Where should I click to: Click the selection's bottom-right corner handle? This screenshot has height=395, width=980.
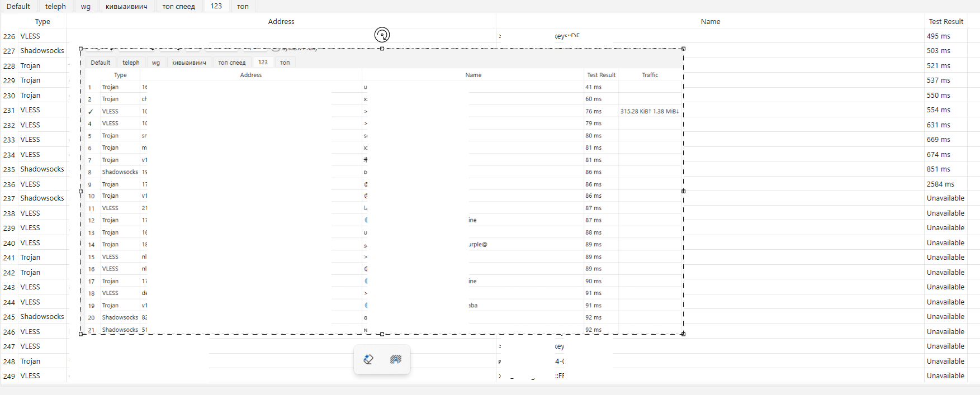click(x=683, y=334)
